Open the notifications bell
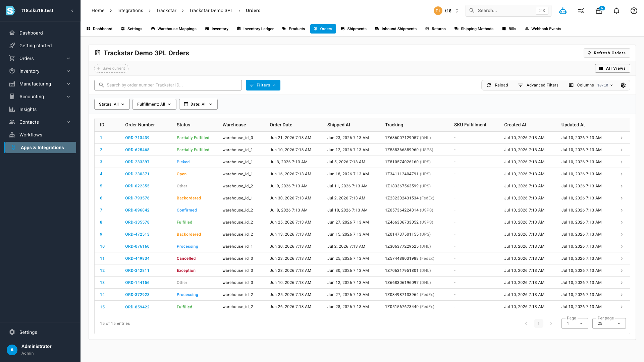The width and height of the screenshot is (644, 362). point(616,11)
